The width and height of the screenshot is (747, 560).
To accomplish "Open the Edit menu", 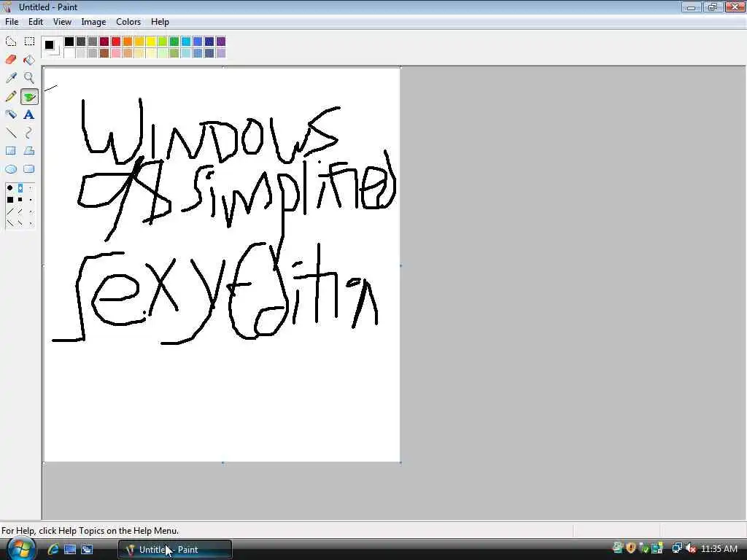I will (35, 22).
